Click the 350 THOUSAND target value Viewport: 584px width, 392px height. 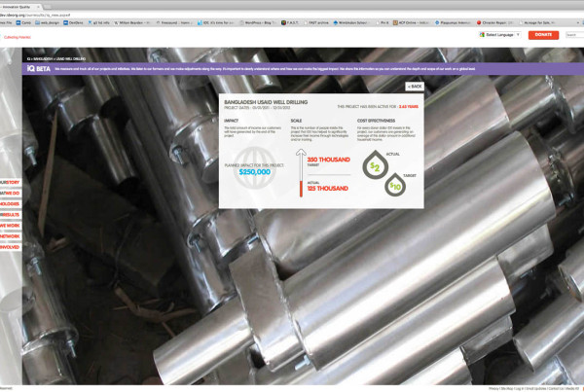click(329, 160)
